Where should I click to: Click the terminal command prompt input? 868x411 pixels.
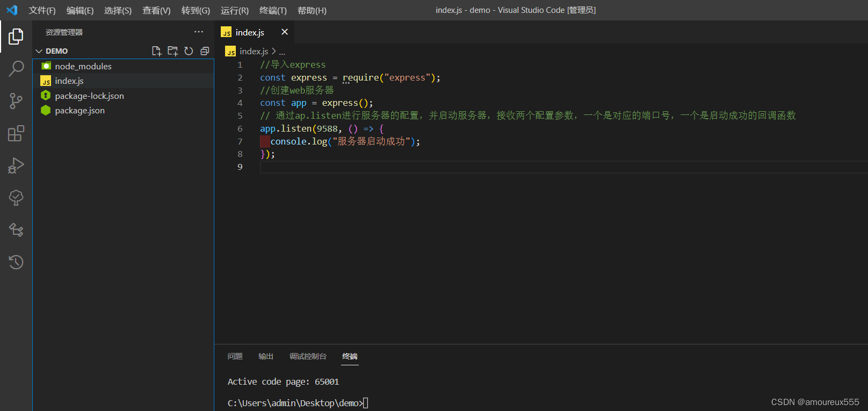click(x=366, y=403)
